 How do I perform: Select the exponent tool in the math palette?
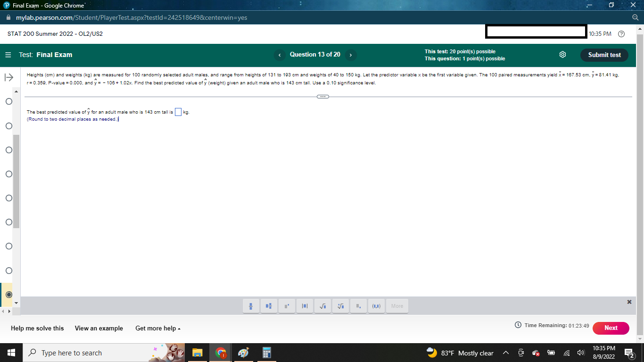pyautogui.click(x=287, y=306)
